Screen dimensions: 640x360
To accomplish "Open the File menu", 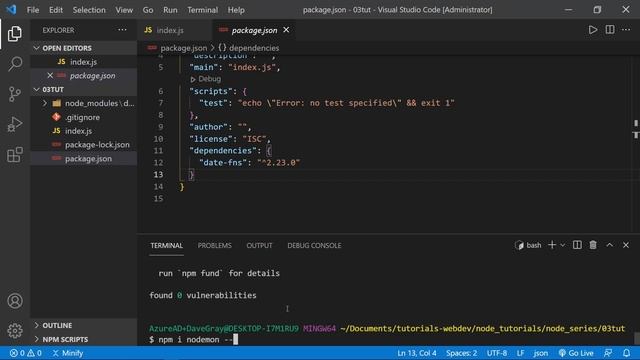I will [33, 10].
